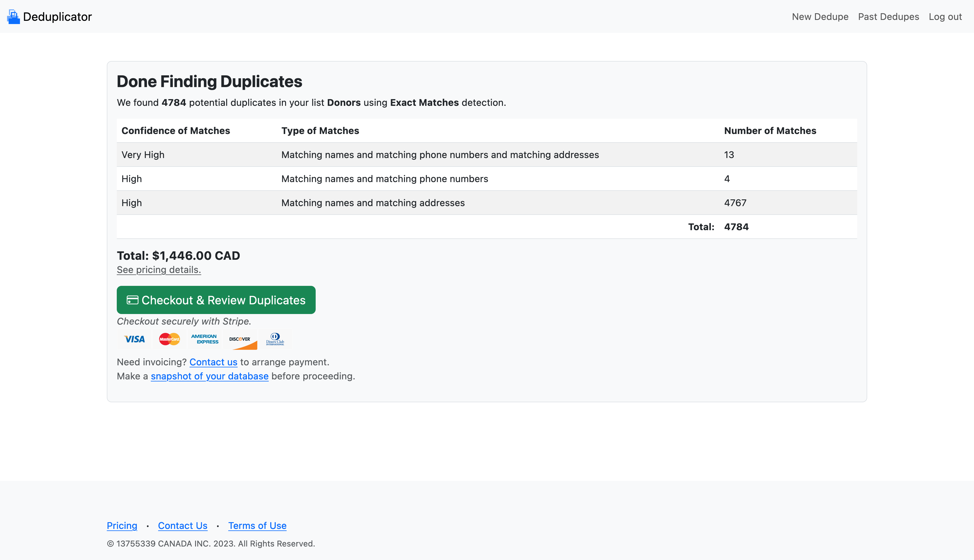
Task: Click the Deduplicator brand name
Action: [57, 16]
